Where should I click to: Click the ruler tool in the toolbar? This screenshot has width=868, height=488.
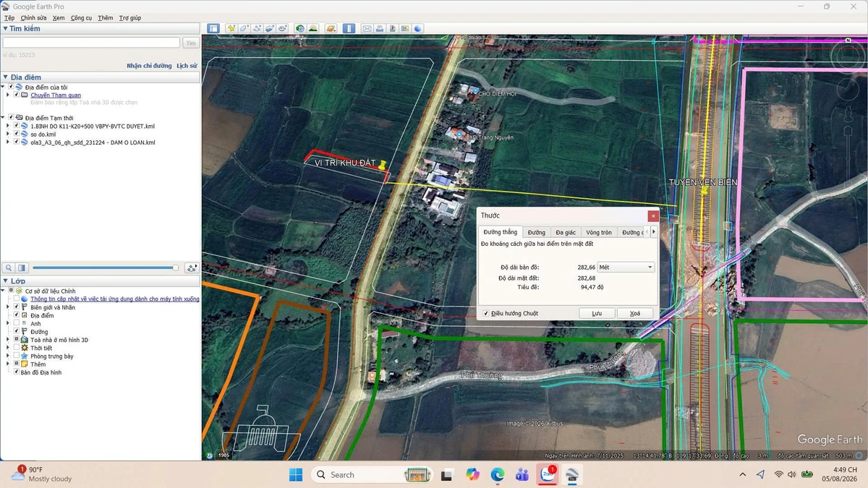coord(349,28)
